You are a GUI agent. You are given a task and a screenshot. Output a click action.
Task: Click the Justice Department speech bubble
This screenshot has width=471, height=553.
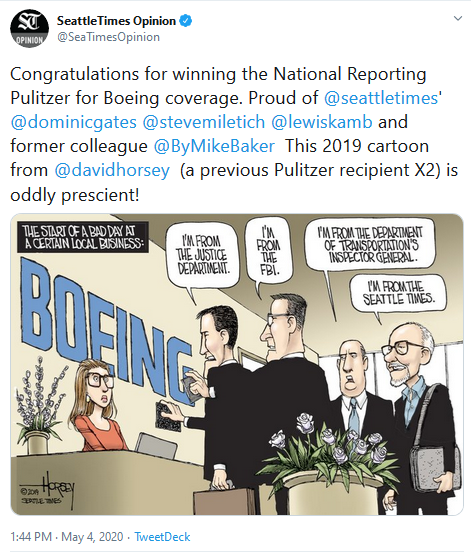click(x=203, y=255)
